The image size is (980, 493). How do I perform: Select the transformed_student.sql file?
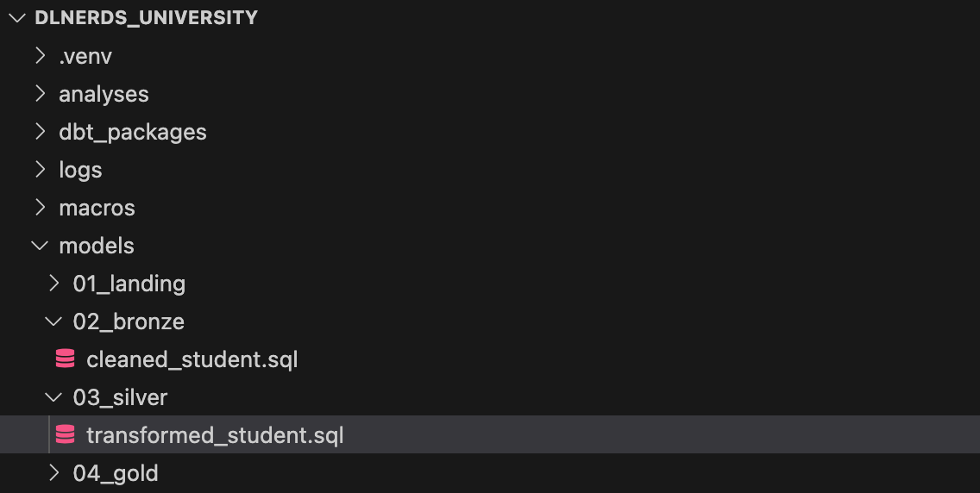click(x=215, y=435)
